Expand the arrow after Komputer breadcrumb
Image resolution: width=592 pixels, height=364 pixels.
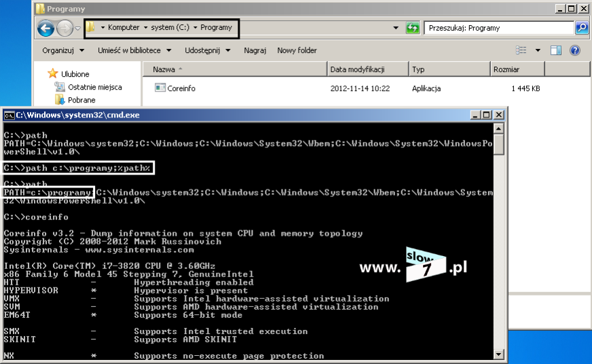point(145,28)
